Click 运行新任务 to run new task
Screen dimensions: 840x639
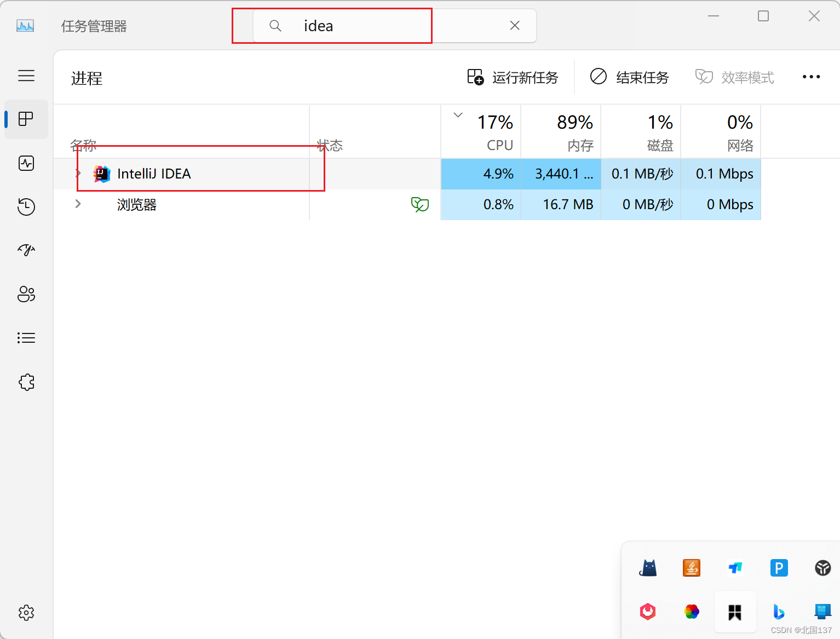513,77
